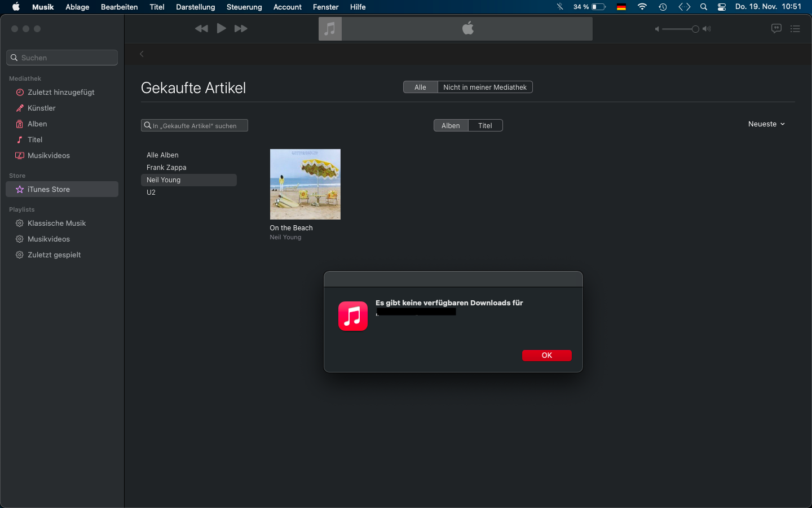Click the play button in toolbar
This screenshot has width=812, height=508.
pyautogui.click(x=221, y=28)
